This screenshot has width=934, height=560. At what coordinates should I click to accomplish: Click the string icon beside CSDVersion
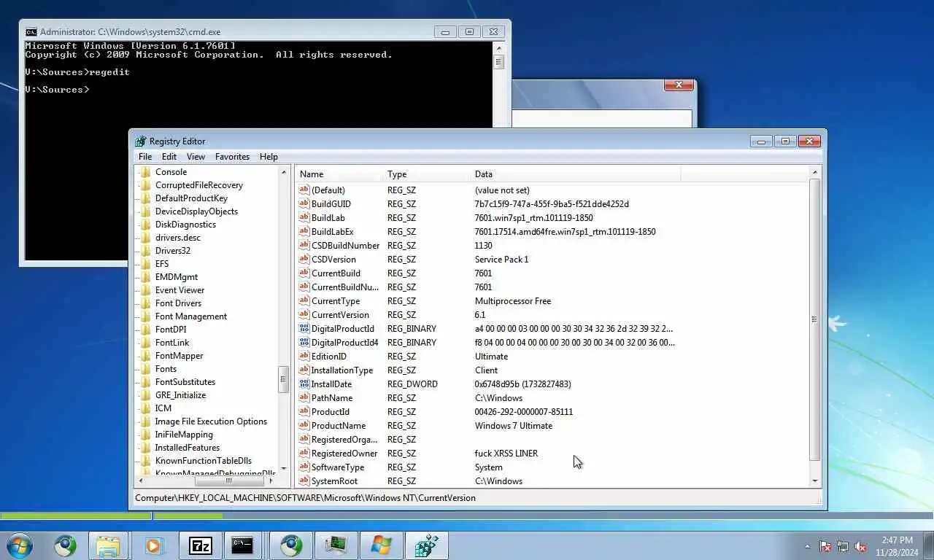304,260
